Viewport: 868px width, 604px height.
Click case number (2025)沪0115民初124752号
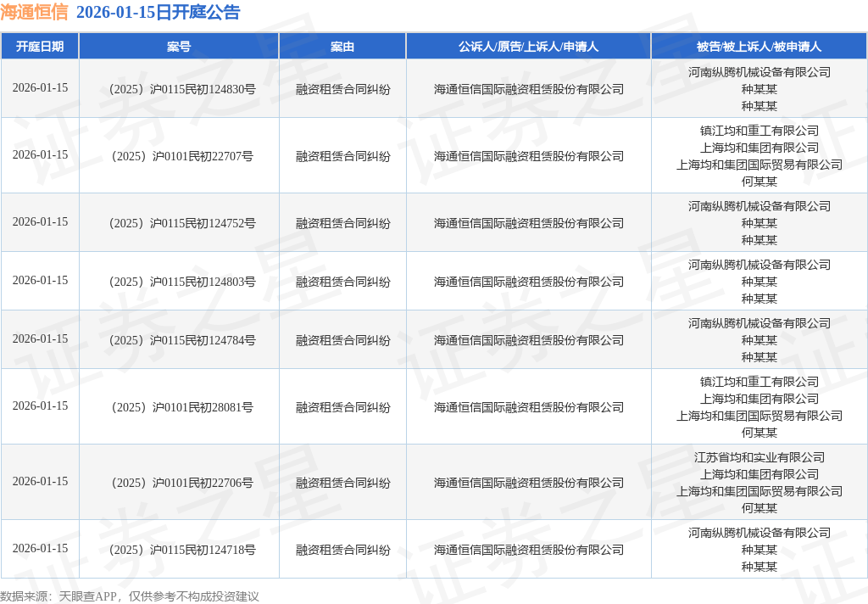tap(182, 223)
